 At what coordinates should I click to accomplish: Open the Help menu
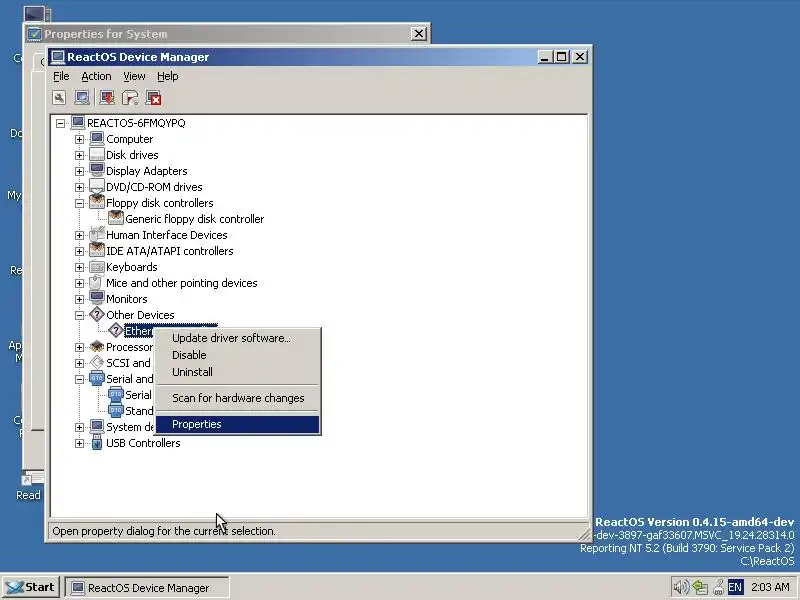168,77
